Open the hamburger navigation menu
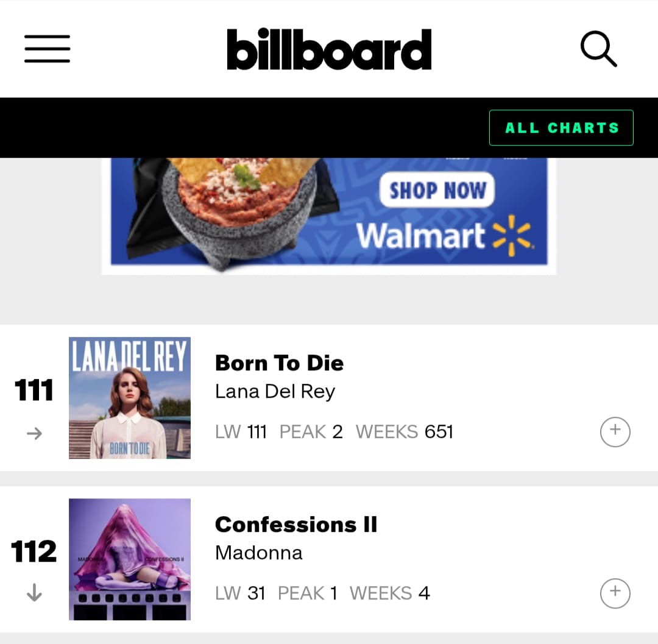 47,49
